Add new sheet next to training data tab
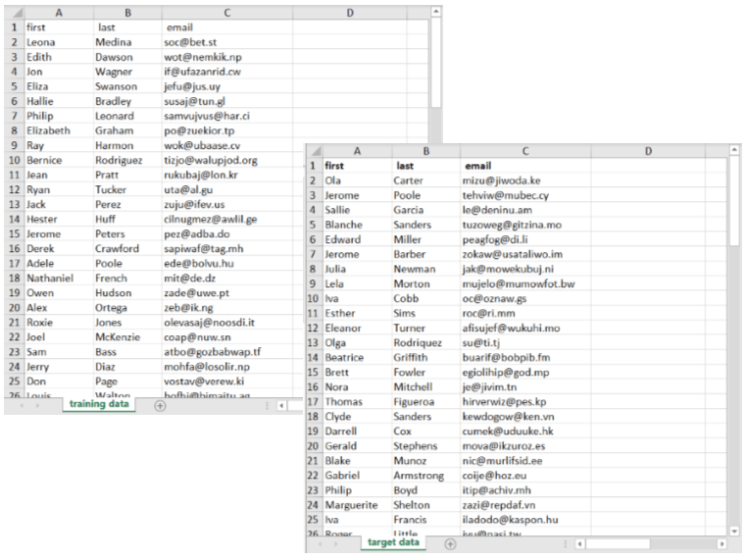This screenshot has width=748, height=560. click(161, 406)
